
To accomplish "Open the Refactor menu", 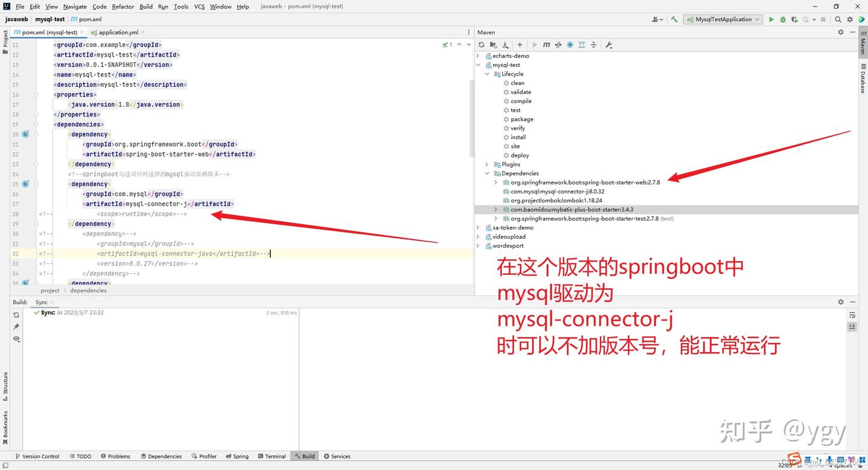I will [122, 6].
